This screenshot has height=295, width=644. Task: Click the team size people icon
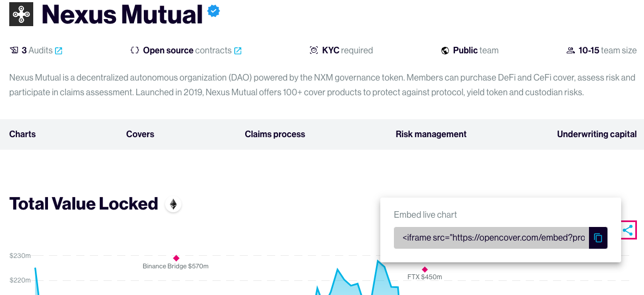tap(570, 51)
